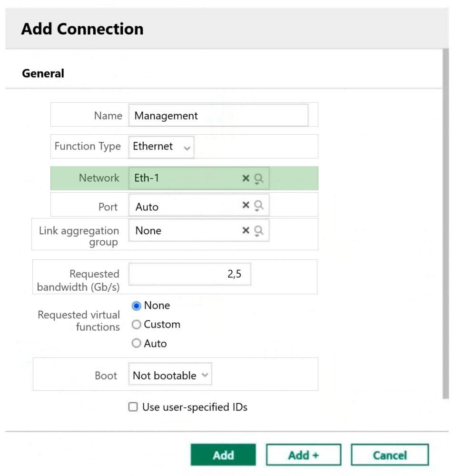The image size is (454, 476).
Task: Enable Use user-specified IDs checkbox
Action: point(133,407)
